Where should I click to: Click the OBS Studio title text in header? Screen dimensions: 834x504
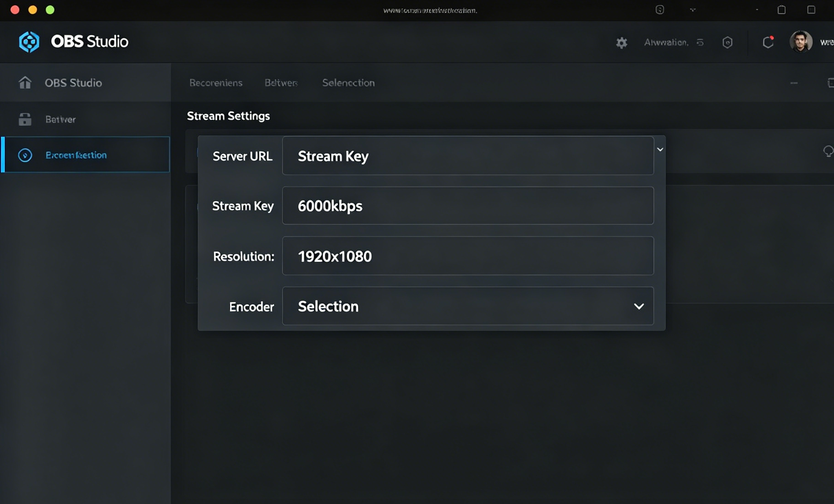(90, 41)
